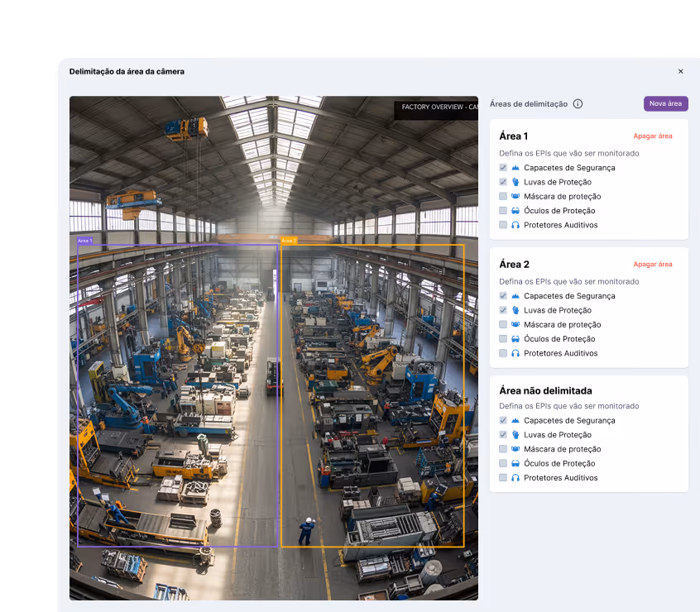The width and height of the screenshot is (700, 612).
Task: Enable Óculos de Proteção in Área 1
Action: [503, 211]
